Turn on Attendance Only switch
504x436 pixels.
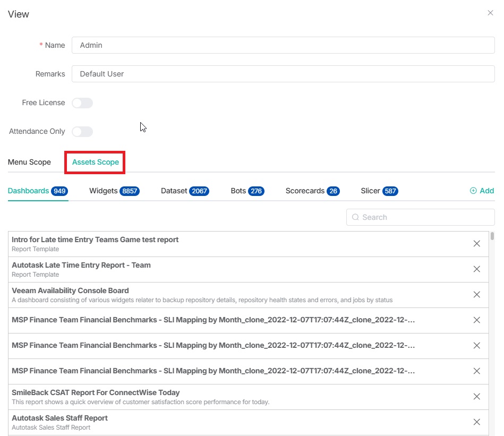(x=82, y=132)
